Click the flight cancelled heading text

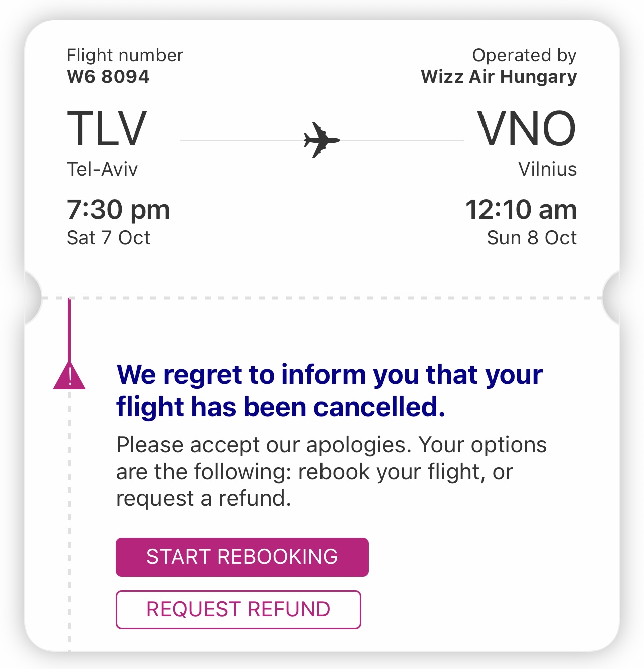(x=330, y=390)
